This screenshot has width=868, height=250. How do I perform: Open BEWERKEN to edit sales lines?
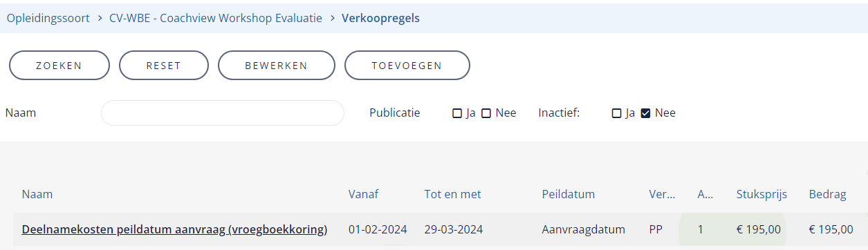click(277, 66)
